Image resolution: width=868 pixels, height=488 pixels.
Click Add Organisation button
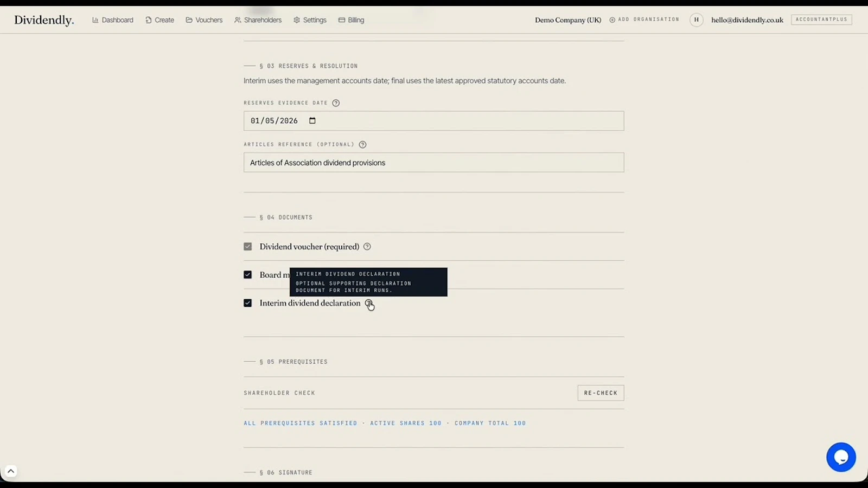click(644, 20)
